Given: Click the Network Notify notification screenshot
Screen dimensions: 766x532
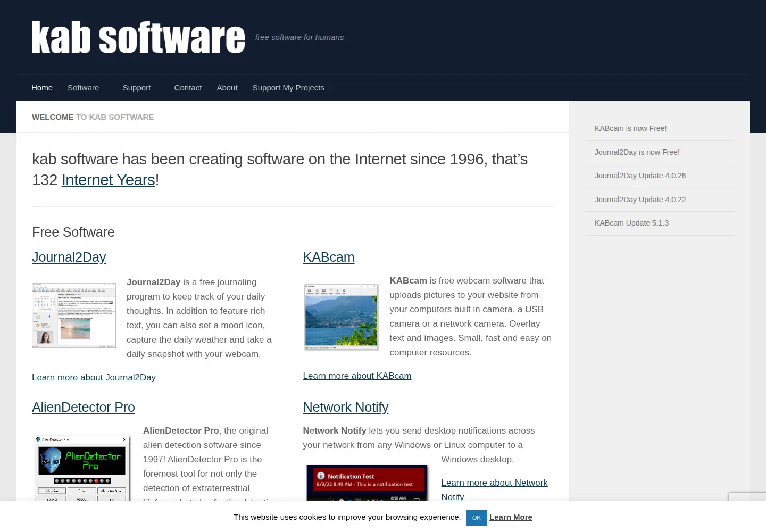Looking at the screenshot, I should tap(367, 483).
